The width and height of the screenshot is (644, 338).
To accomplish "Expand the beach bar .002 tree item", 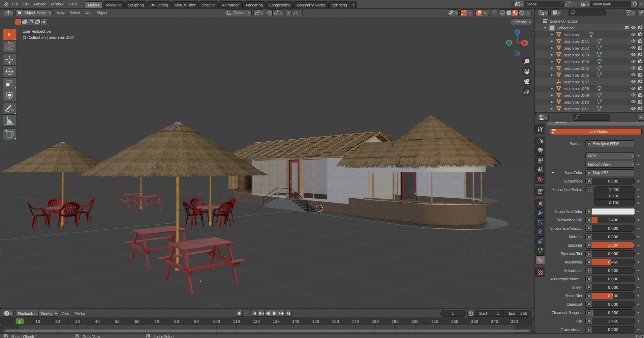I will (x=552, y=48).
